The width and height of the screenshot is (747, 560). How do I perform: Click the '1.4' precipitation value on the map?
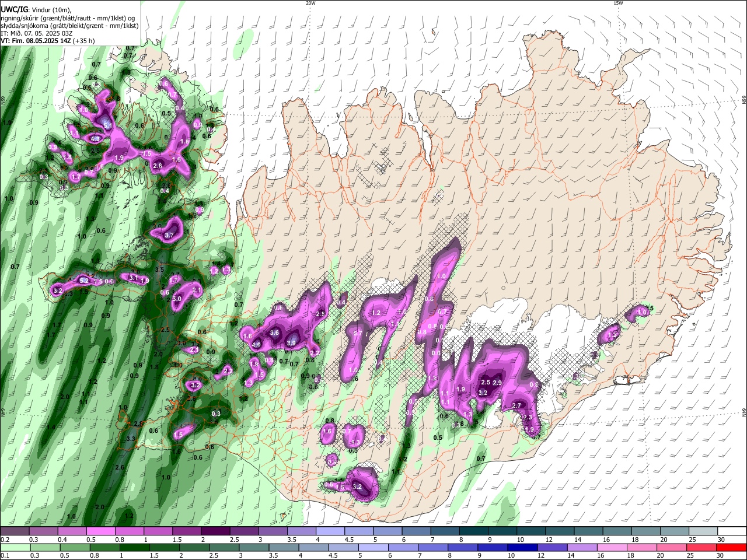(x=51, y=428)
